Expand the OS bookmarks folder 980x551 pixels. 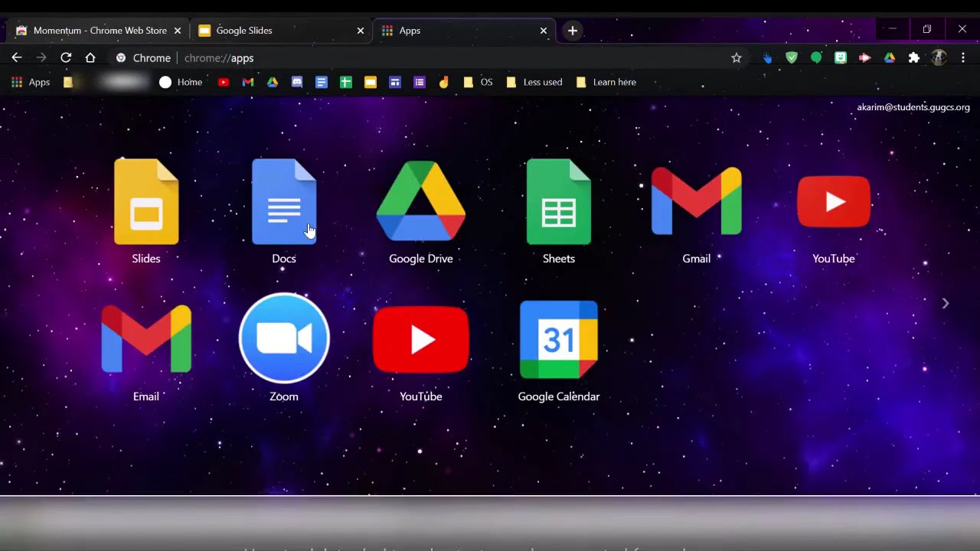tap(479, 83)
